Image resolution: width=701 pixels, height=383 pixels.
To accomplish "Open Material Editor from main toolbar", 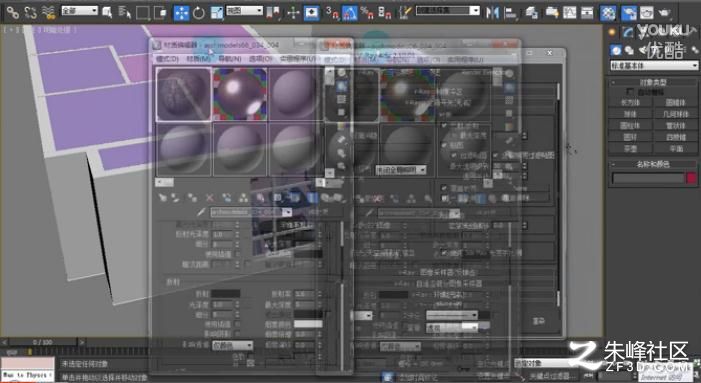I will 608,13.
